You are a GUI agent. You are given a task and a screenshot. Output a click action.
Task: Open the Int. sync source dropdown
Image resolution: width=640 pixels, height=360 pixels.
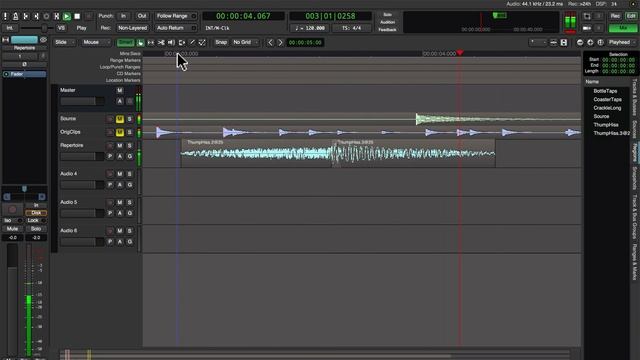click(9, 28)
